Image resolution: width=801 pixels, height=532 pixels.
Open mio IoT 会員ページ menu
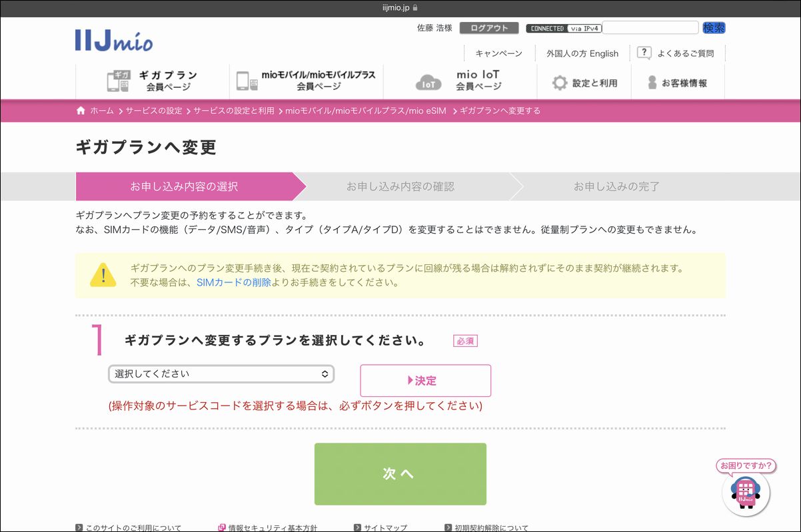pyautogui.click(x=460, y=81)
